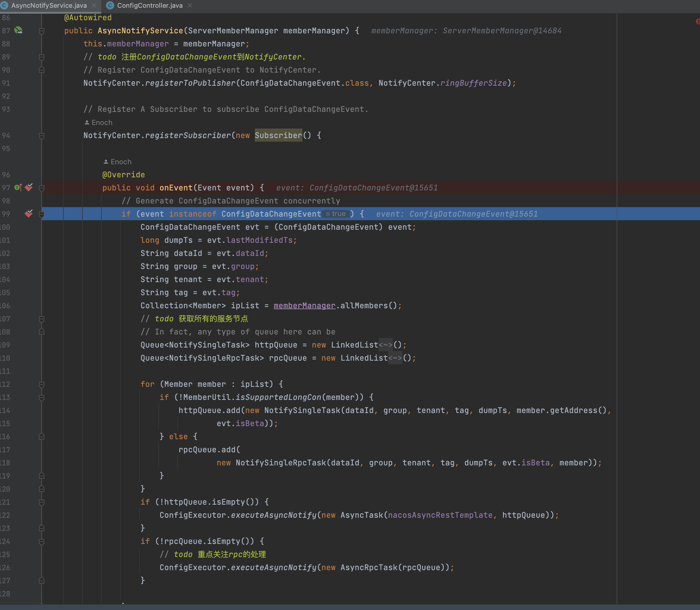Viewport: 700px width, 610px height.
Task: Click the Enoch author hint above @Override
Action: tap(118, 162)
